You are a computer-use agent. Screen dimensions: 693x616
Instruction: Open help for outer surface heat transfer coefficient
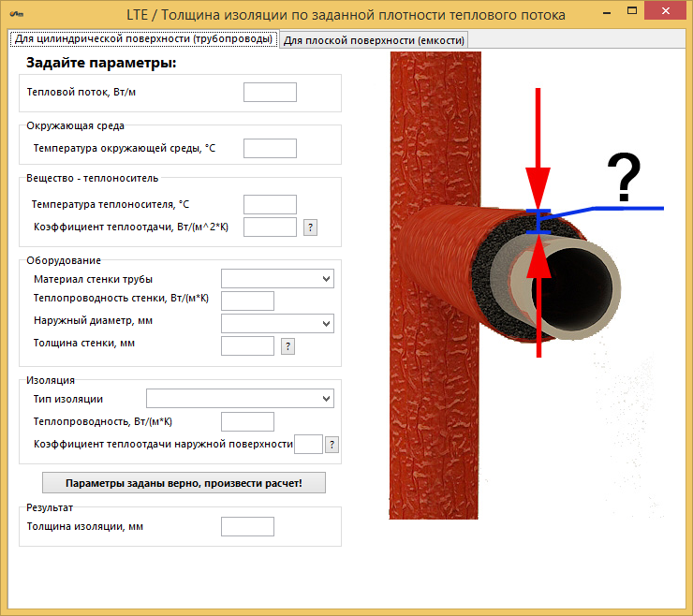click(332, 445)
